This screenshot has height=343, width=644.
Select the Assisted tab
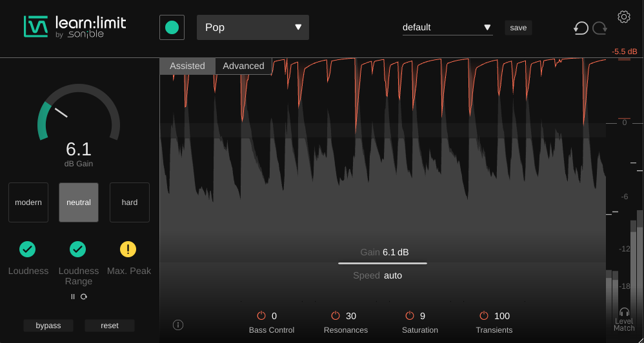[x=187, y=66]
